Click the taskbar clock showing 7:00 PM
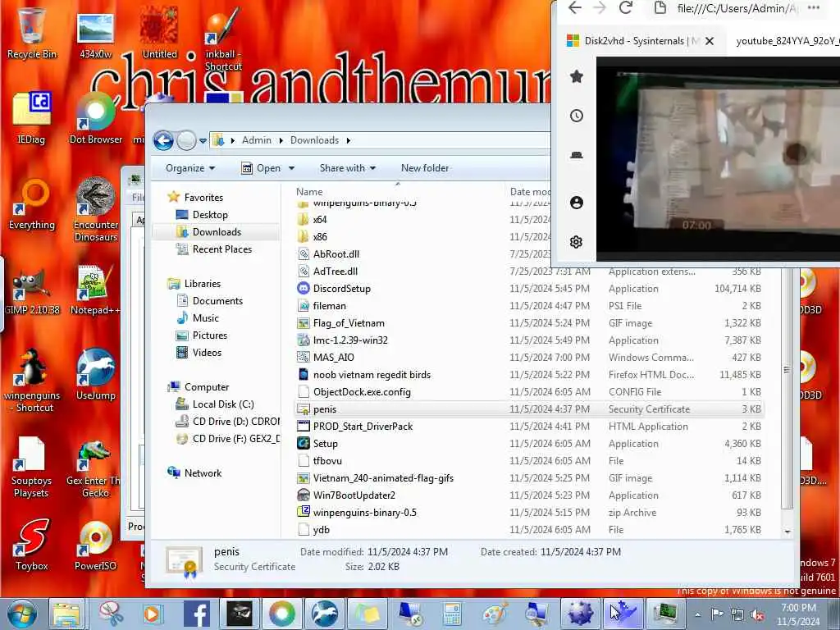Viewport: 840px width, 630px height. 798,614
